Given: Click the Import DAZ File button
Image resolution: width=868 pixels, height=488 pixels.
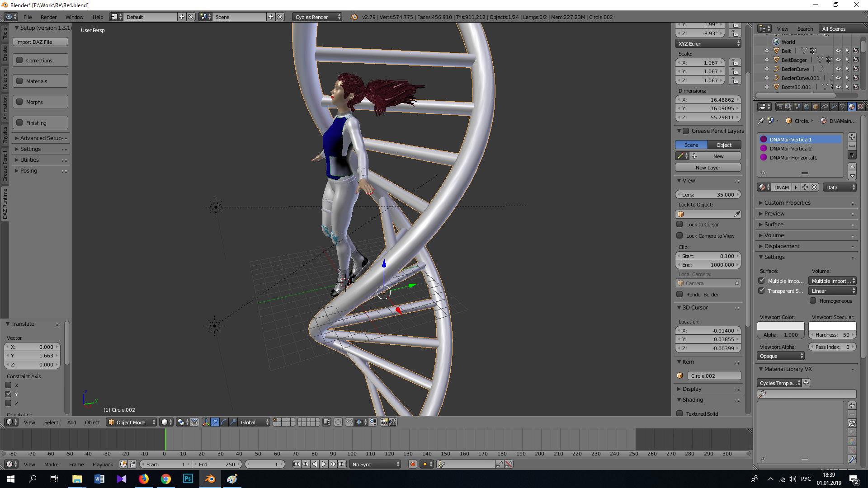Looking at the screenshot, I should click(40, 42).
